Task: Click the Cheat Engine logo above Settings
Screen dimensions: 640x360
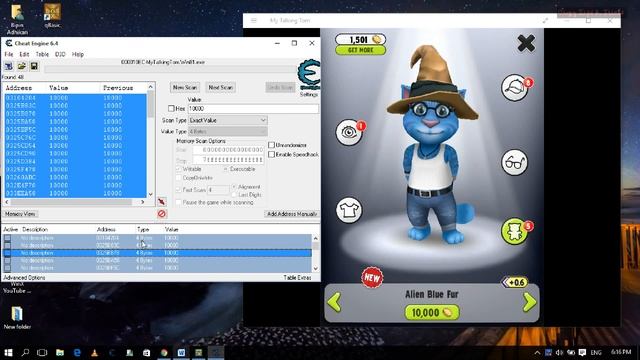Action: click(x=309, y=74)
